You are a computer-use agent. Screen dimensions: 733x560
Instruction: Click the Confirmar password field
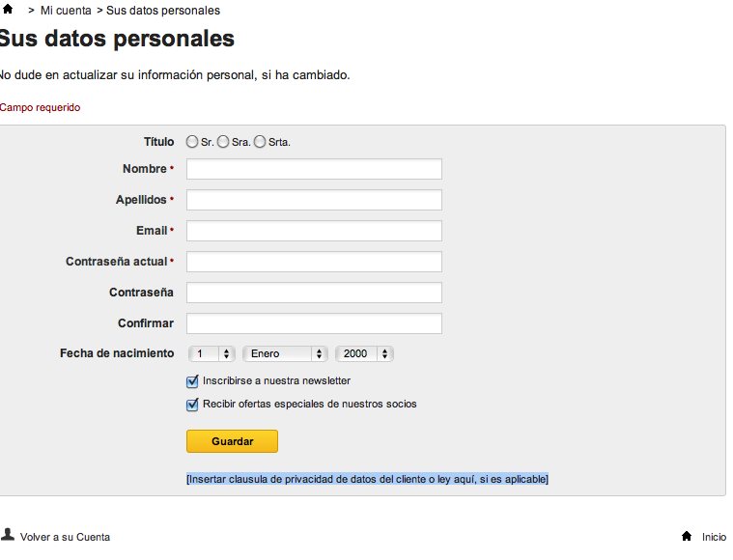tap(314, 323)
